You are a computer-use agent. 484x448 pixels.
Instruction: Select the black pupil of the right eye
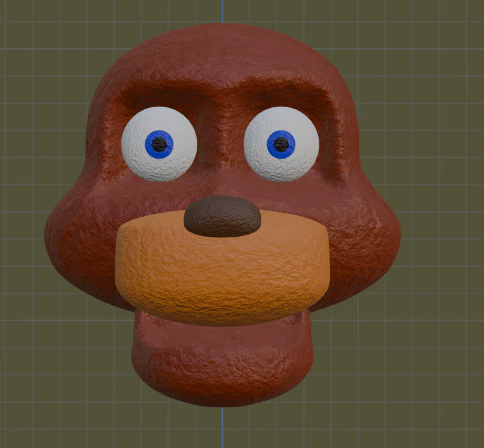[281, 144]
